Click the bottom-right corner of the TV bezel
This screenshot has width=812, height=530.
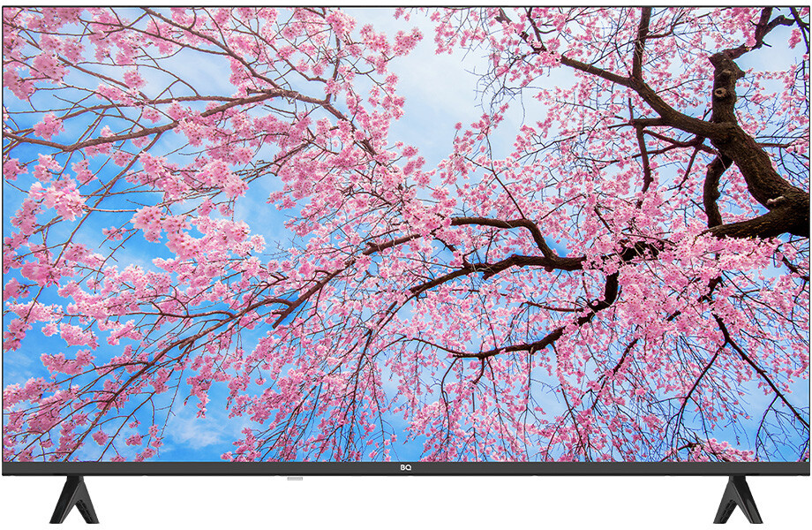(807, 472)
